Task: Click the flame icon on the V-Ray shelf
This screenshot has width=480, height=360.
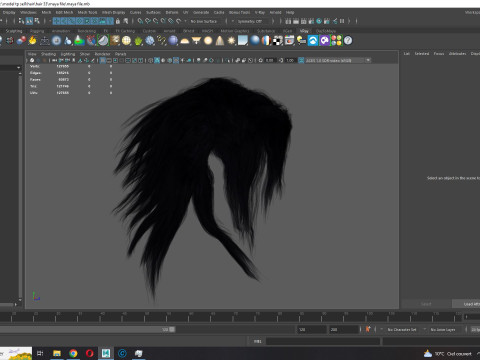Action: (32, 40)
